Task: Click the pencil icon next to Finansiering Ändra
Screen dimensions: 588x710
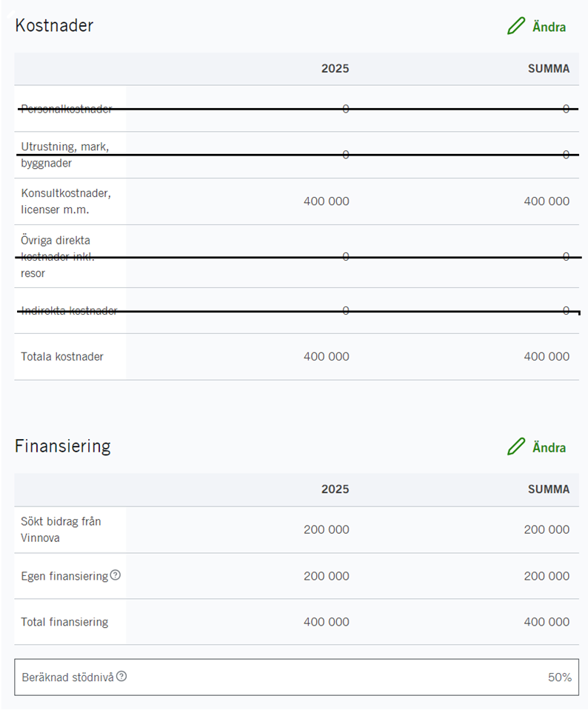Action: pyautogui.click(x=516, y=446)
